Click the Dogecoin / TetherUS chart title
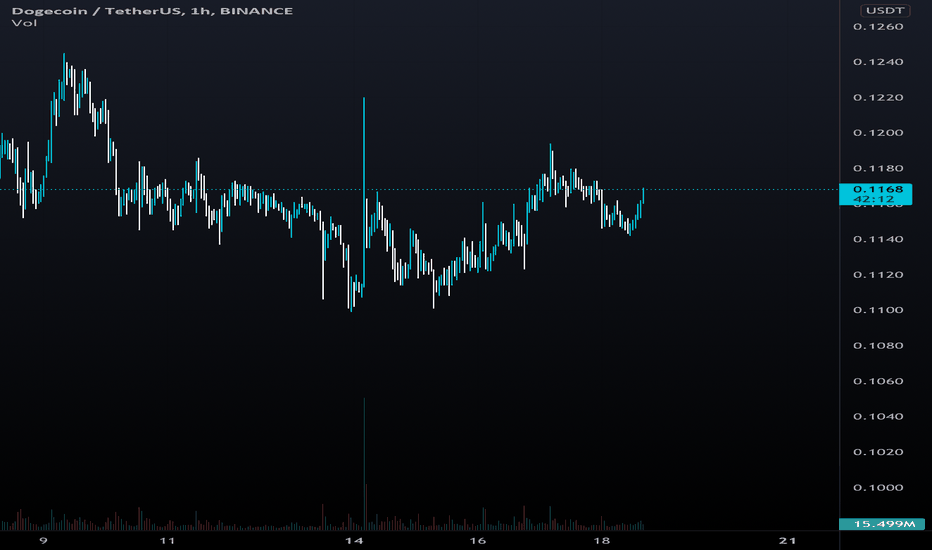The image size is (932, 550). tap(152, 11)
